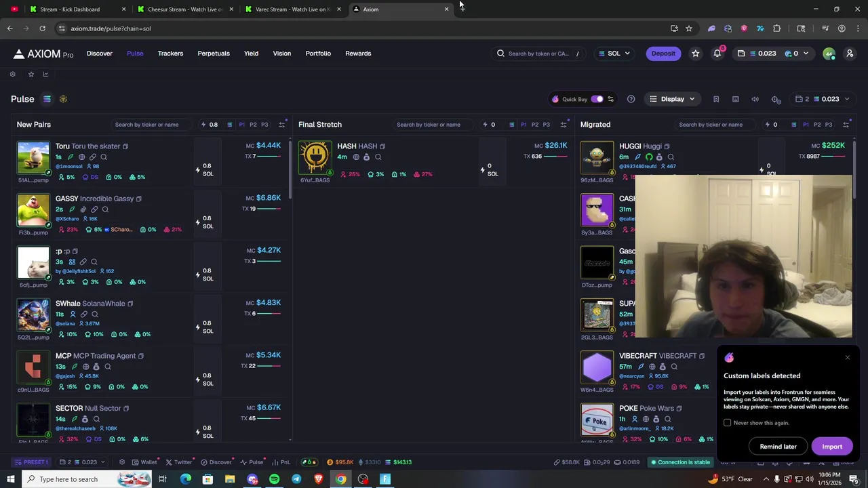
Task: Expand the Pulse wallet selector showing 0.023
Action: click(822, 100)
